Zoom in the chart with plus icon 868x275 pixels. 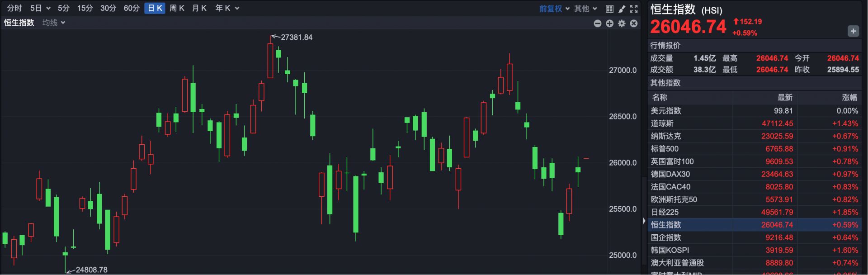[609, 24]
